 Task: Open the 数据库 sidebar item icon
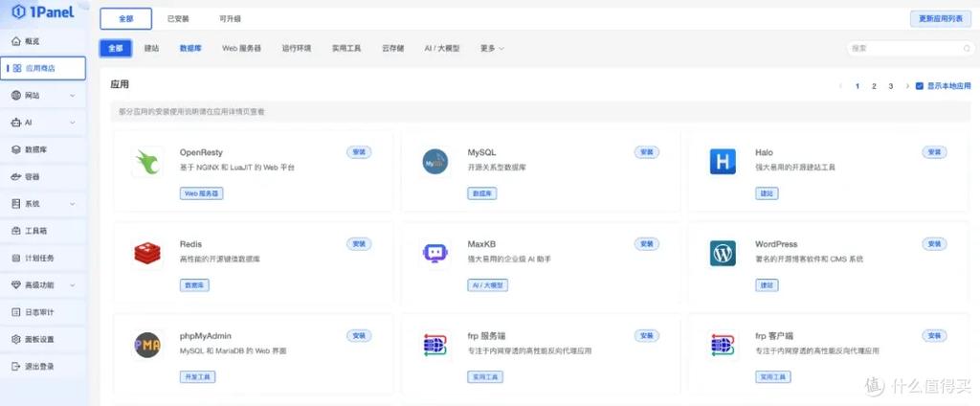click(x=16, y=149)
